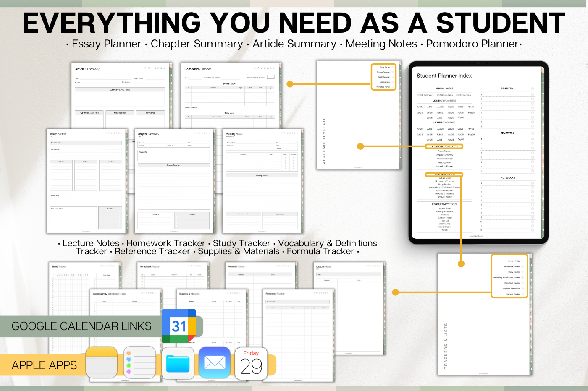
Task: Open the Apple Notes app icon
Action: click(101, 362)
